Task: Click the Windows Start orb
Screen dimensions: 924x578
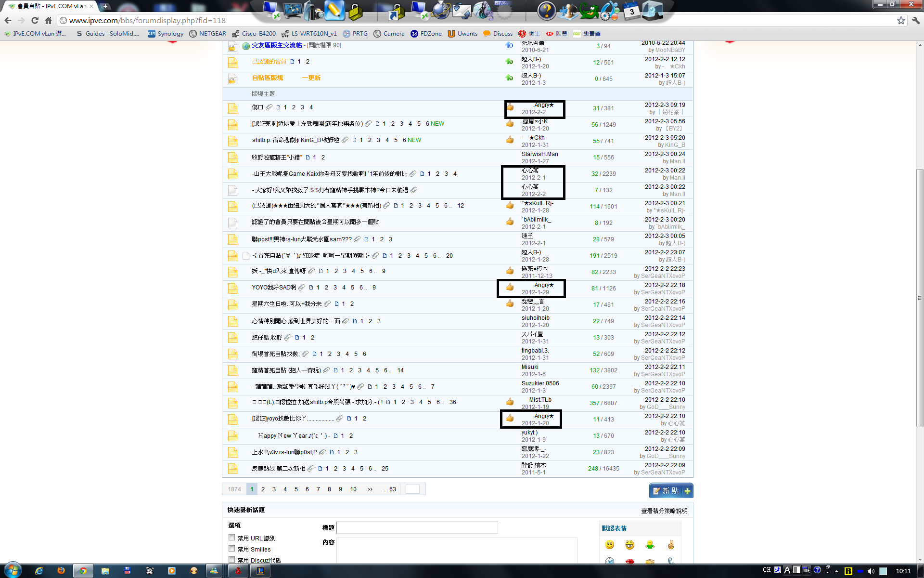Action: [x=13, y=570]
